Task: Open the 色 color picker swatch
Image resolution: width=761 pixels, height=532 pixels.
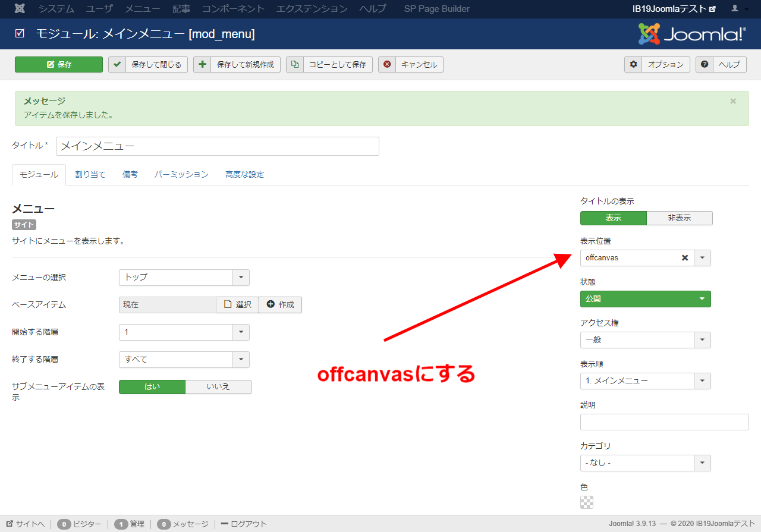Action: 587,502
